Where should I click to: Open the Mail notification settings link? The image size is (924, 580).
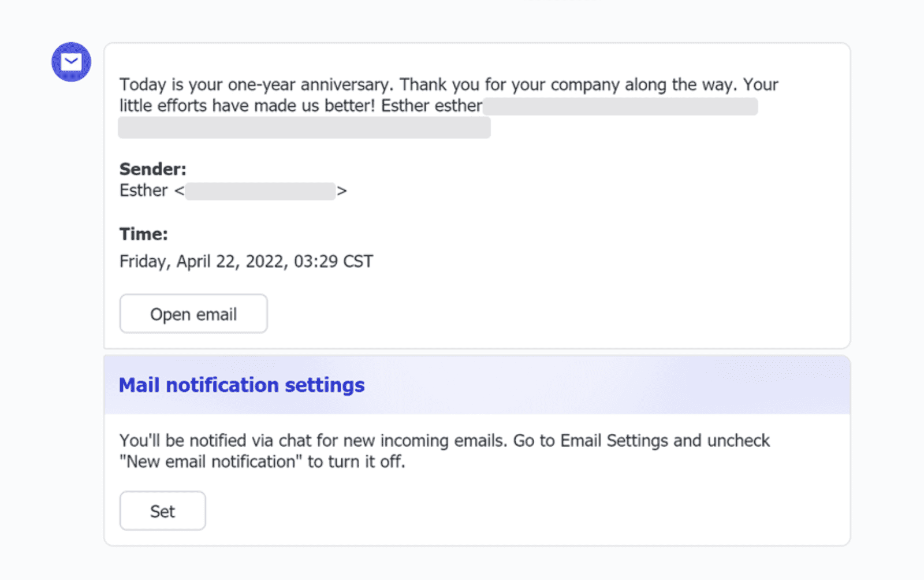241,385
